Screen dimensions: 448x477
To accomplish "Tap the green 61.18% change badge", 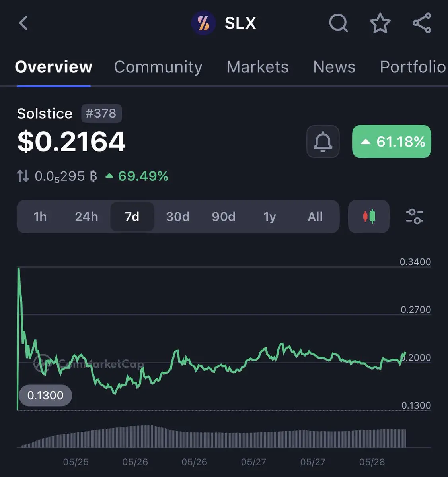I will pyautogui.click(x=392, y=142).
